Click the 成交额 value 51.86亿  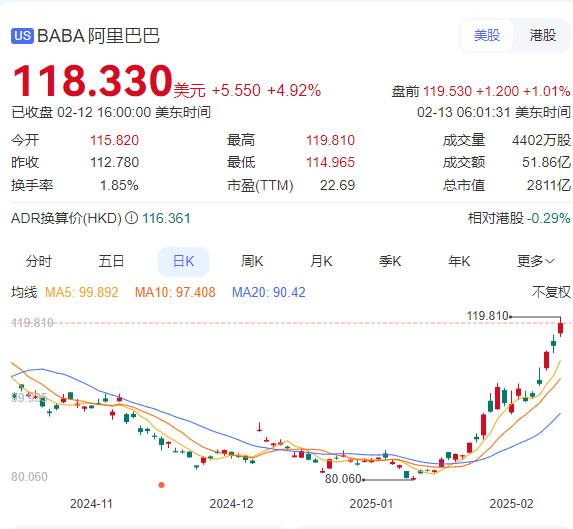click(546, 162)
